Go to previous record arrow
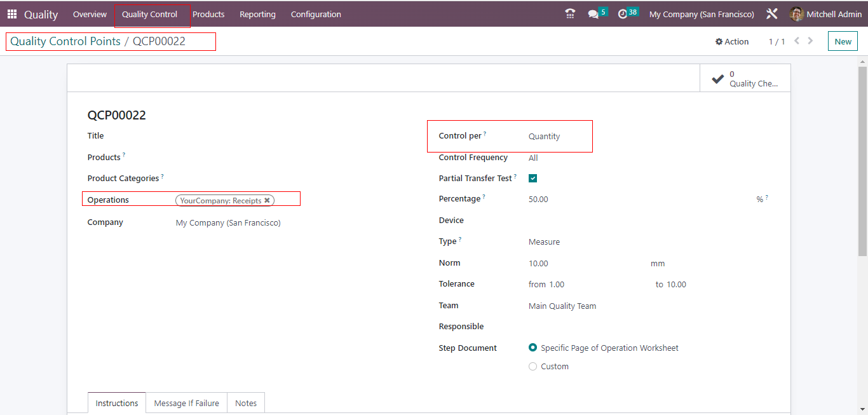 (797, 41)
